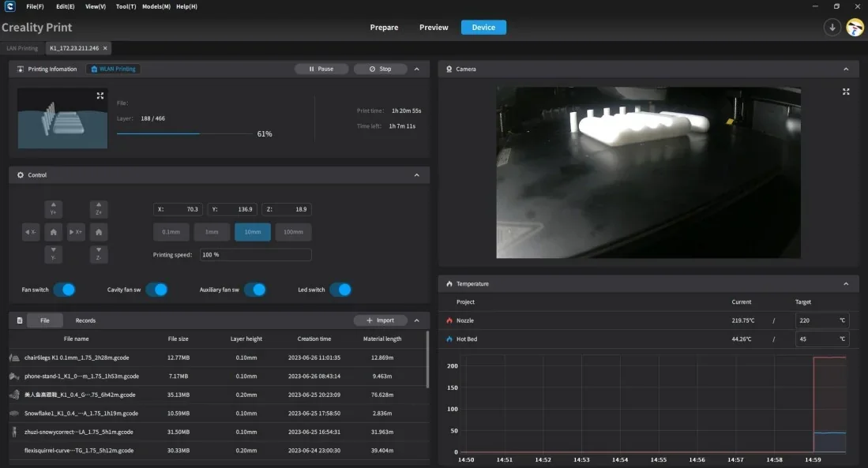
Task: Click the download arrow icon near user avatar
Action: tap(832, 27)
